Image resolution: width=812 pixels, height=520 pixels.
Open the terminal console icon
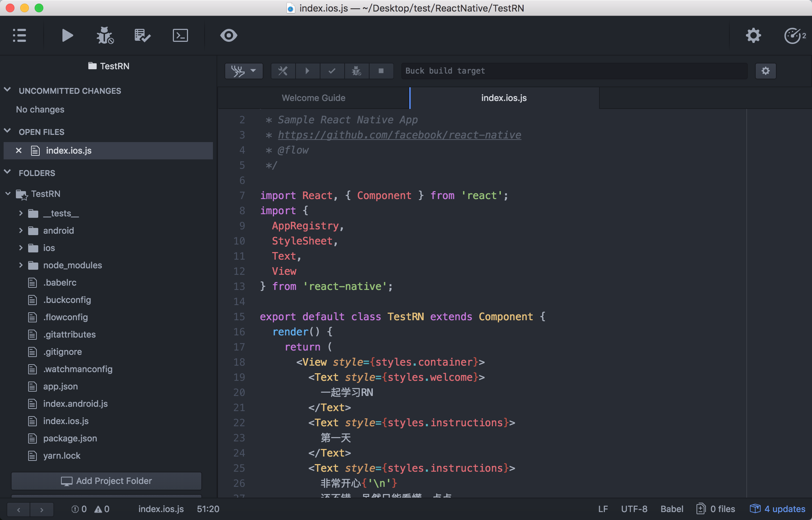(180, 36)
